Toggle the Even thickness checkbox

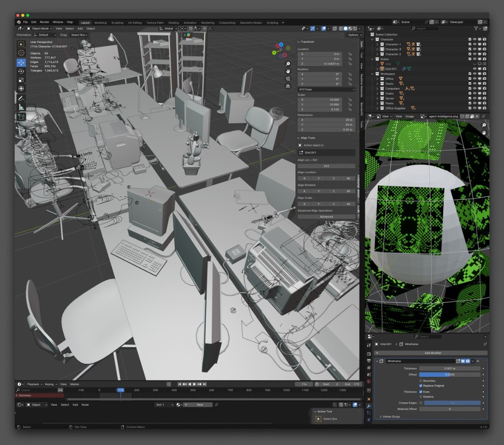pyautogui.click(x=421, y=392)
